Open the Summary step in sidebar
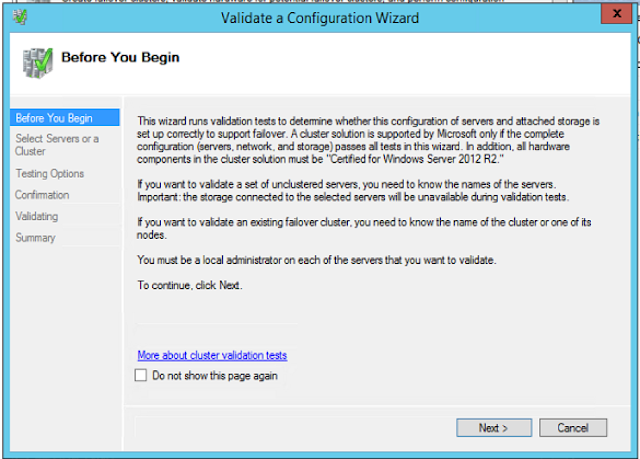 click(35, 237)
